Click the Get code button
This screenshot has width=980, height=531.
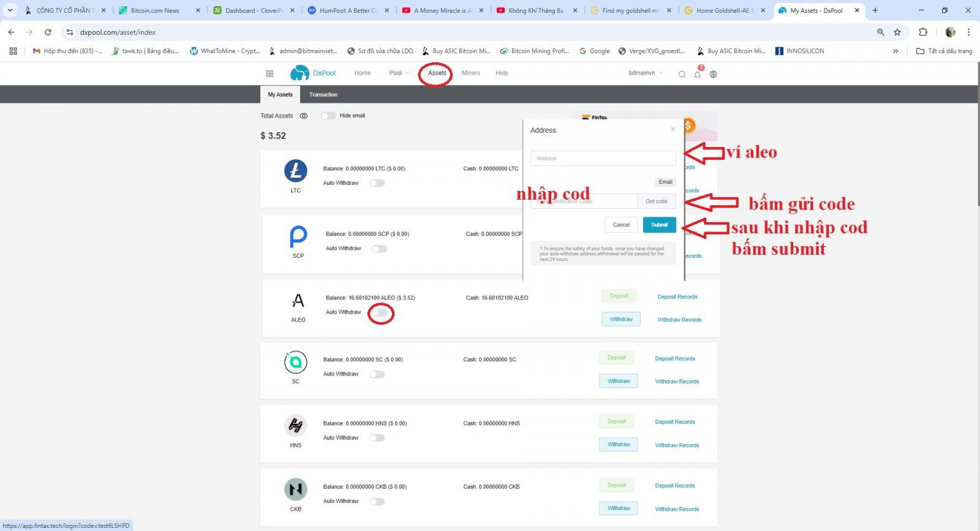pos(657,201)
